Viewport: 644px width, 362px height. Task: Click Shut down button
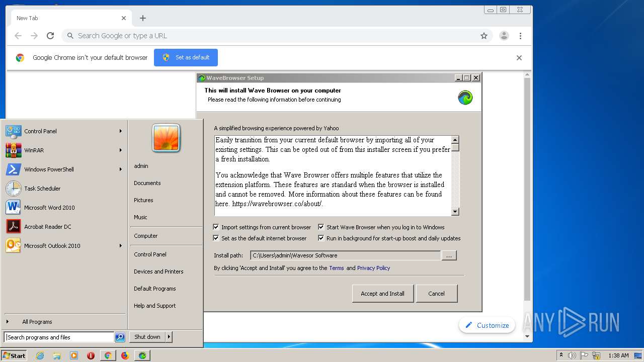pyautogui.click(x=147, y=337)
